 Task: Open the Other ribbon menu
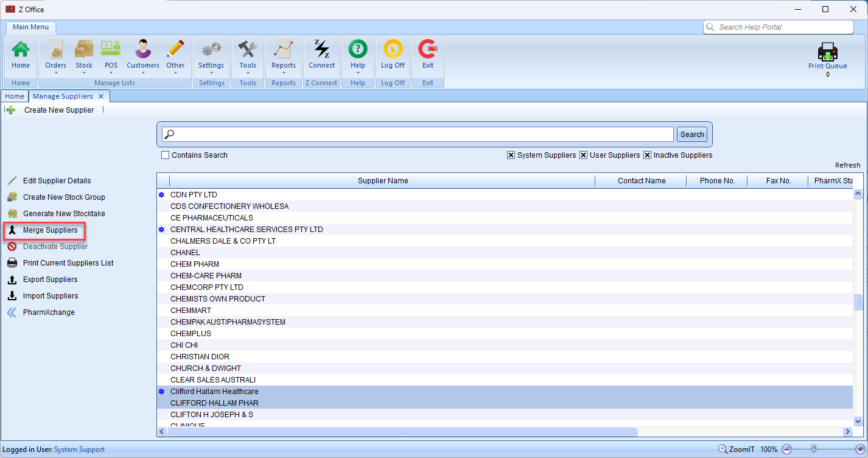(x=175, y=56)
